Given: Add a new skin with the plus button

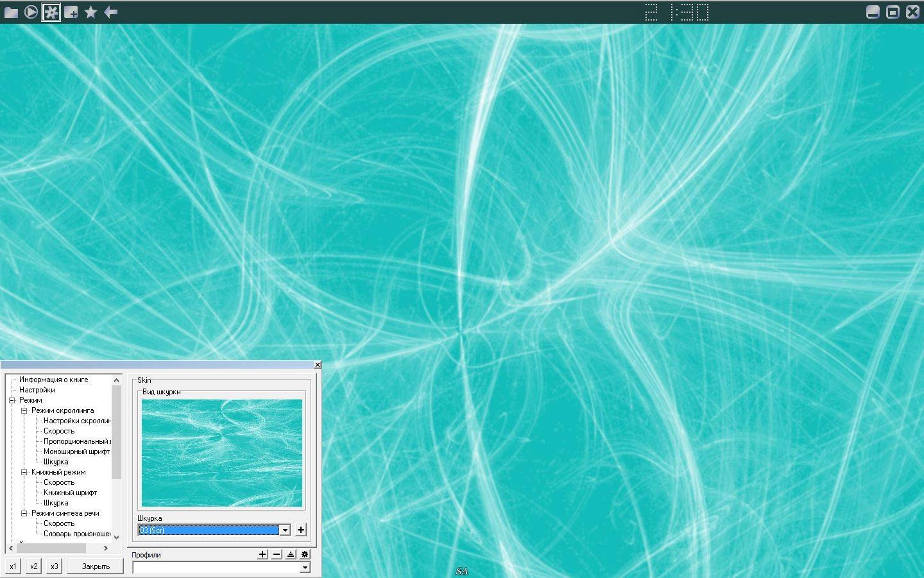Looking at the screenshot, I should 301,530.
